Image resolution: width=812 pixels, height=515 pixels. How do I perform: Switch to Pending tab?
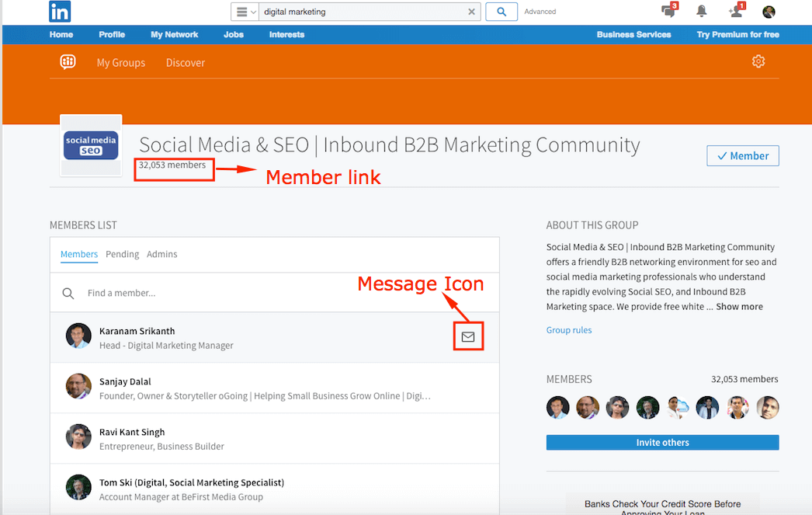coord(122,254)
